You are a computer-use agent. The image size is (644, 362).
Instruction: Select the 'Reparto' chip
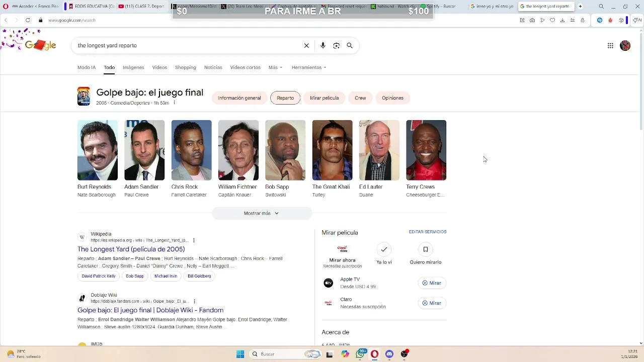pyautogui.click(x=285, y=98)
